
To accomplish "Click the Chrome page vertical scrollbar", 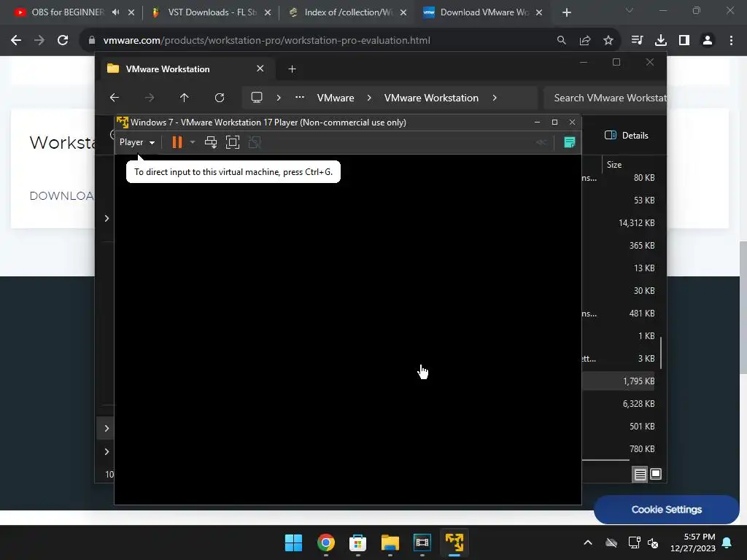I will click(x=743, y=307).
